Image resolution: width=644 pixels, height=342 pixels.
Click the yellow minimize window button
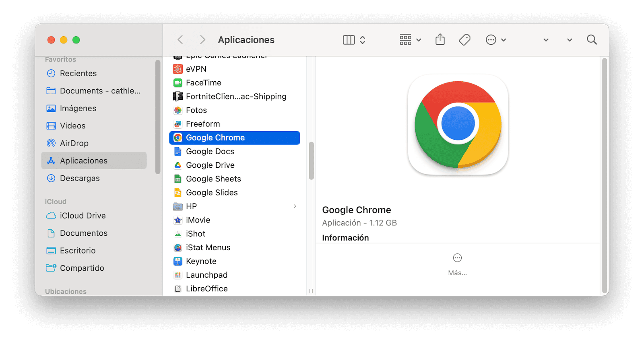point(64,40)
